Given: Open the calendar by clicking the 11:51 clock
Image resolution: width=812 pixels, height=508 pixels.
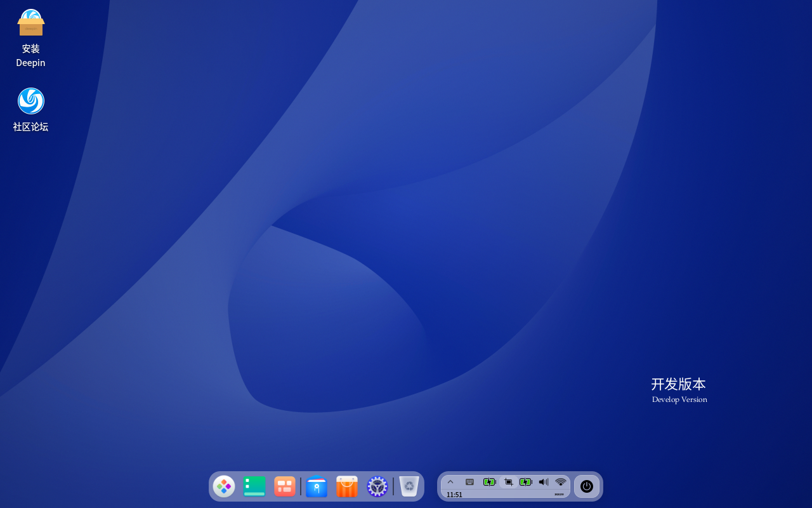Looking at the screenshot, I should click(454, 495).
